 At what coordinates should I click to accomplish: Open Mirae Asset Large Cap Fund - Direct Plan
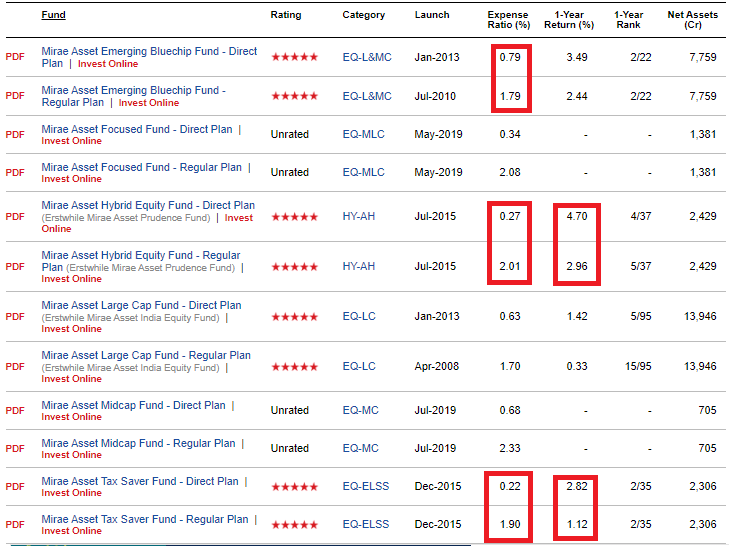coord(141,305)
